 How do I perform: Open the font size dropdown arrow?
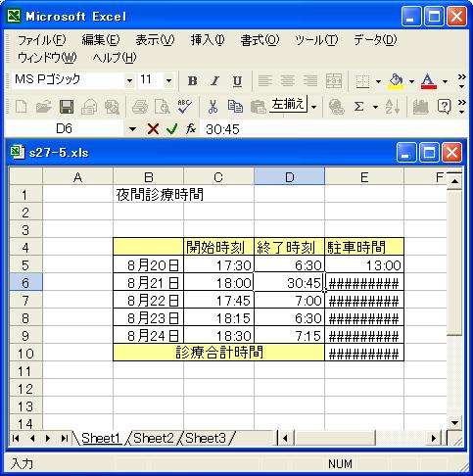[168, 80]
